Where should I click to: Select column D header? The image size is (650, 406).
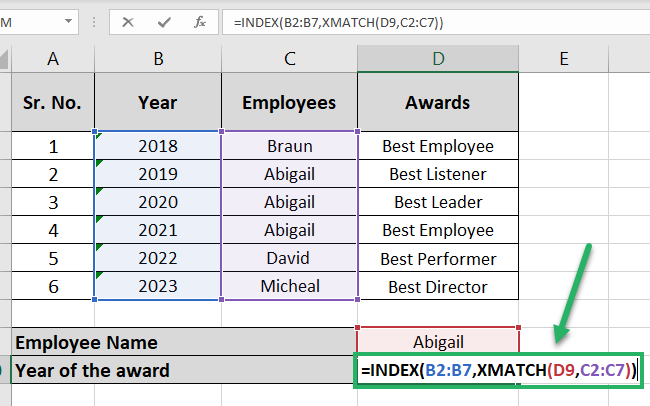click(x=438, y=60)
